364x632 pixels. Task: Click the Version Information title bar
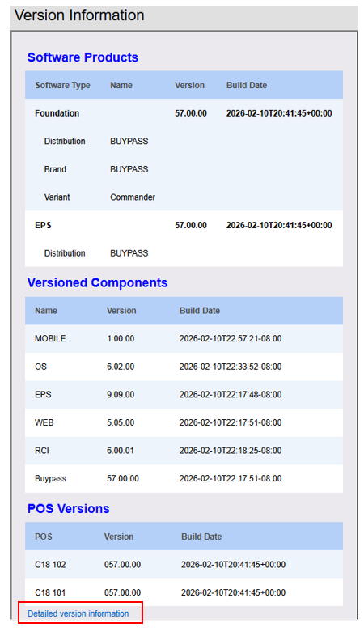point(184,16)
